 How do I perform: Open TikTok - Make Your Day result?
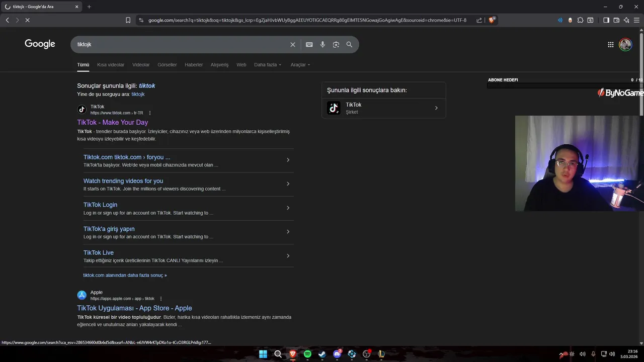pos(113,122)
